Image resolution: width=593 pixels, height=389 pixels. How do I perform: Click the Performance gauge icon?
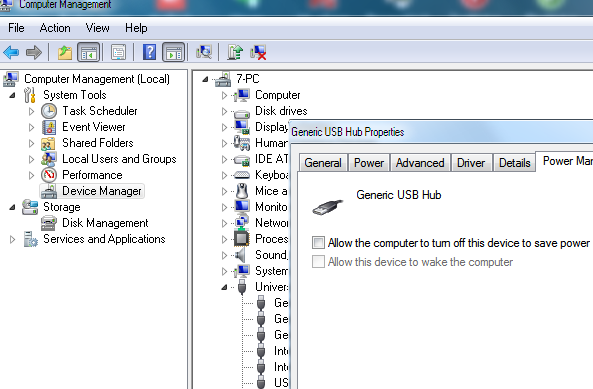(49, 175)
